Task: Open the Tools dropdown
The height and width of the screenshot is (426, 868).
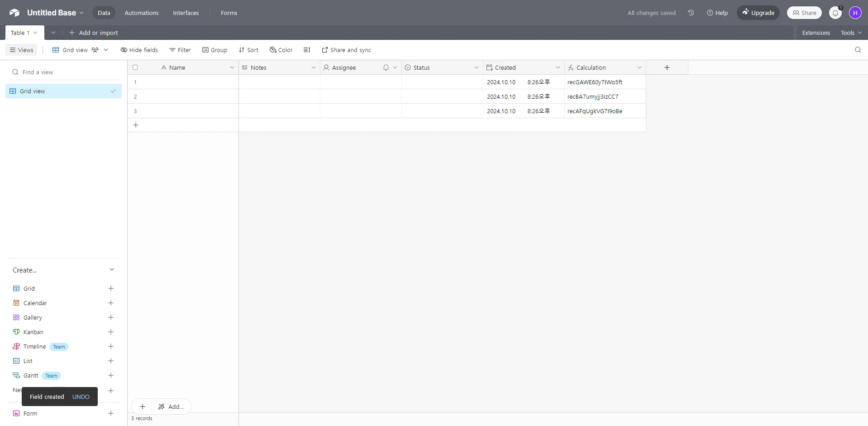Action: point(851,33)
